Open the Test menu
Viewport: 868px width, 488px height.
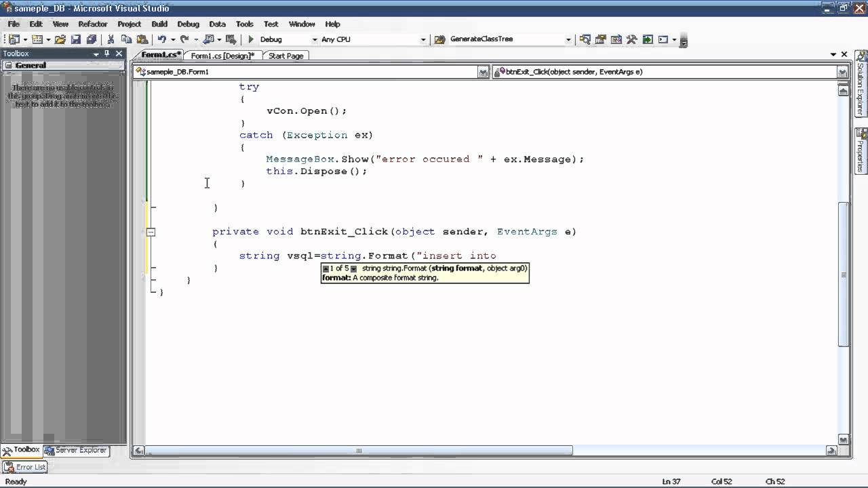271,24
